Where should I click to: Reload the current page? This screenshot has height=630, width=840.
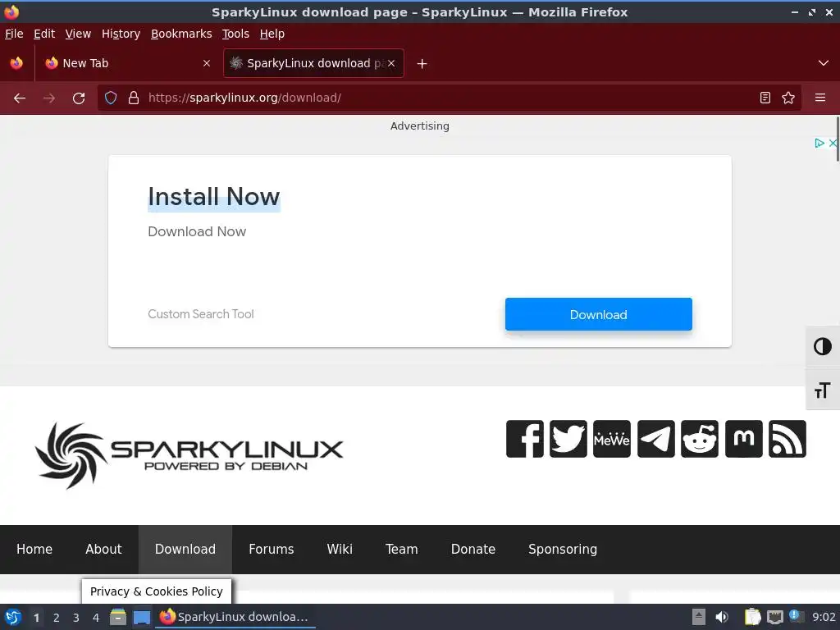click(79, 98)
